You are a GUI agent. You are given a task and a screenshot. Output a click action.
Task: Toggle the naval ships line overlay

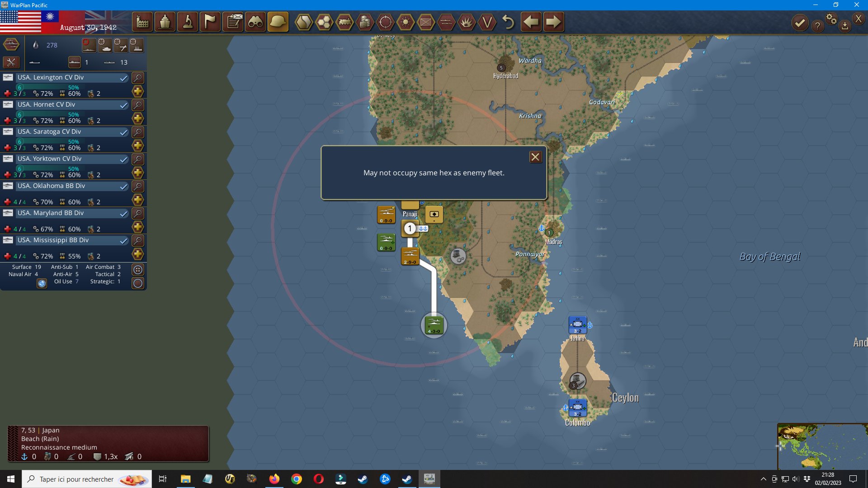[446, 22]
